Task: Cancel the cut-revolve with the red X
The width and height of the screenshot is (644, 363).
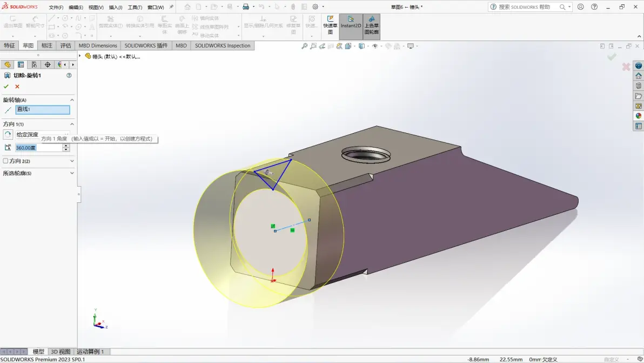Action: click(x=17, y=87)
